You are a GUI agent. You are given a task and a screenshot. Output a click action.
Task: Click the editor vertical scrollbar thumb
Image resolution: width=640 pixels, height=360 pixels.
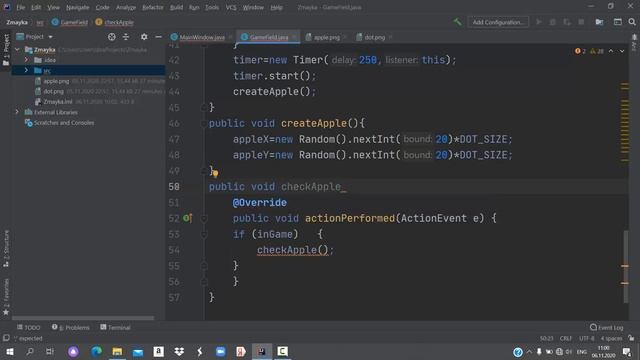tap(626, 267)
